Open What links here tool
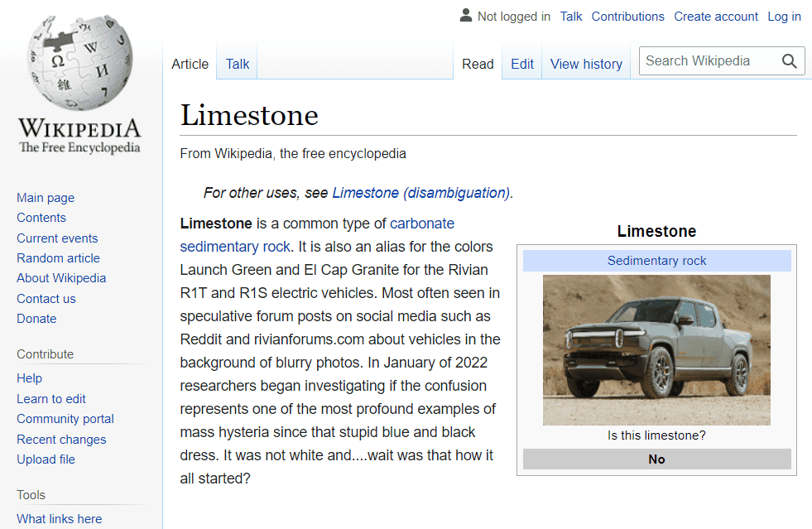 click(x=59, y=518)
